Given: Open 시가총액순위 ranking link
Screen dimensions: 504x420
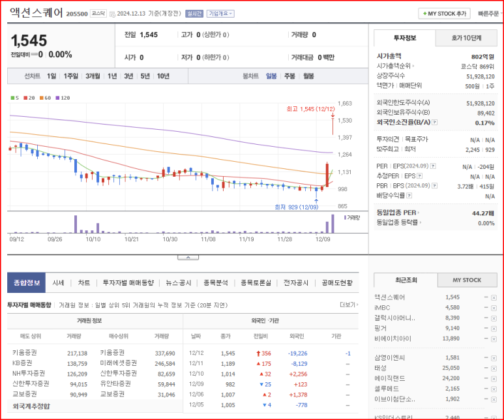Looking at the screenshot, I should 395,66.
